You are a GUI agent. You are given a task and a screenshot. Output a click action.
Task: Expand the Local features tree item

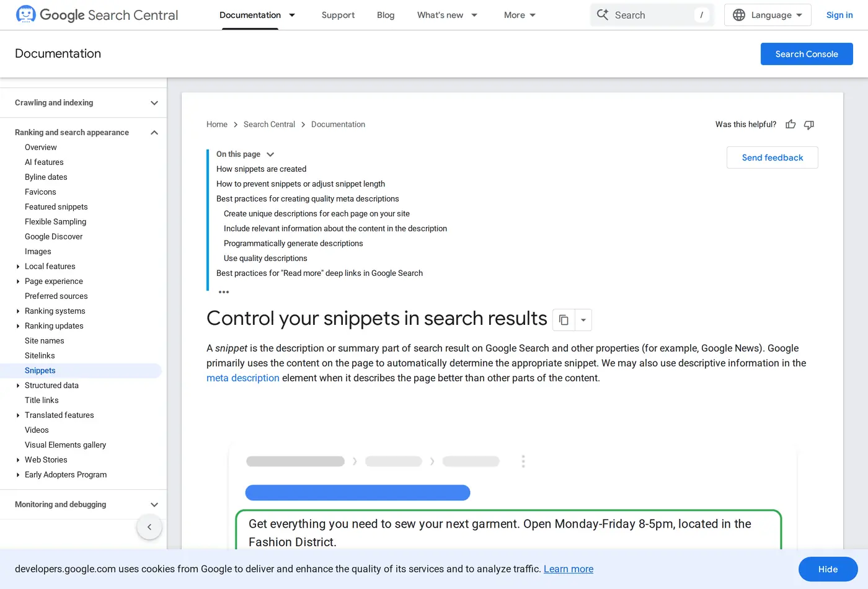click(18, 267)
